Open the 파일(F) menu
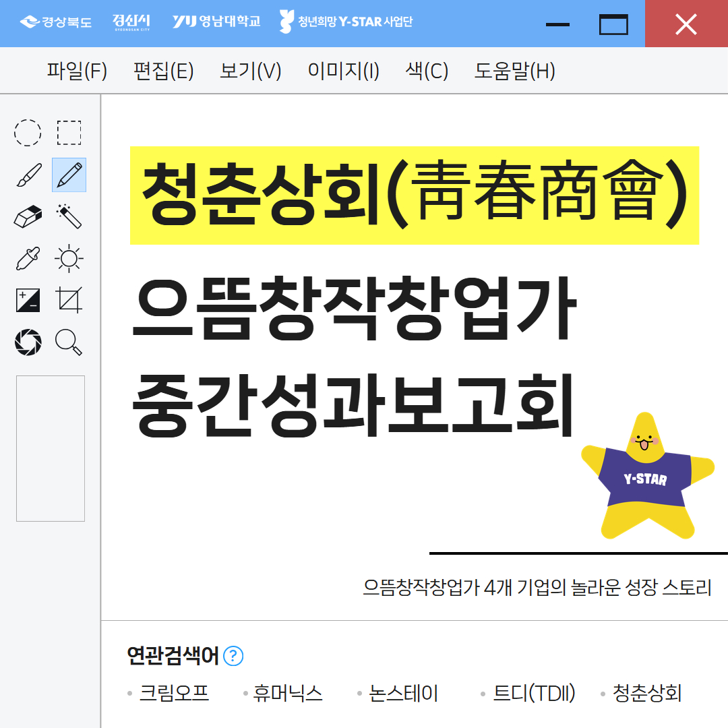The image size is (728, 728). tap(77, 71)
